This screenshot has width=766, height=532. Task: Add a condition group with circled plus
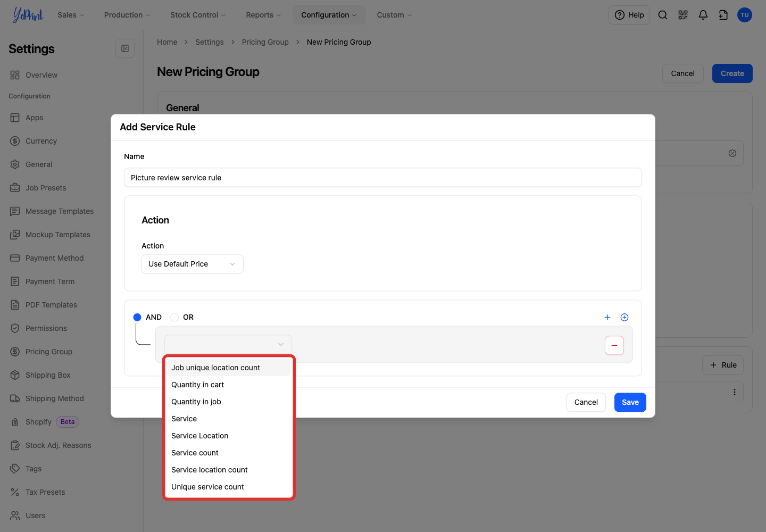[625, 317]
